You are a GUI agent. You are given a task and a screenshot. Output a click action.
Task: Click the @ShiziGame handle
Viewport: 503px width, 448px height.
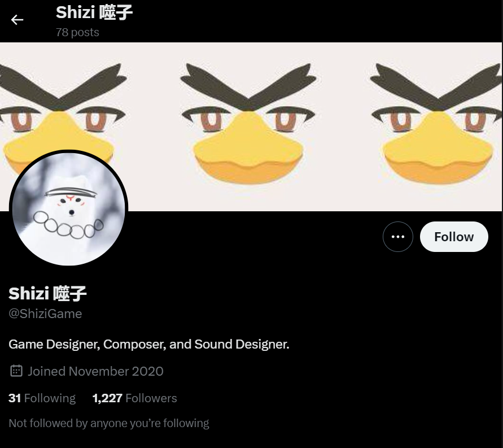pyautogui.click(x=45, y=314)
